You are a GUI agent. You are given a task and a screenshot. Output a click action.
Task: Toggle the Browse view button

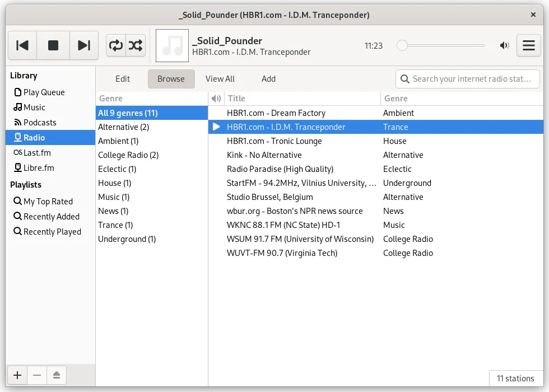(x=171, y=79)
